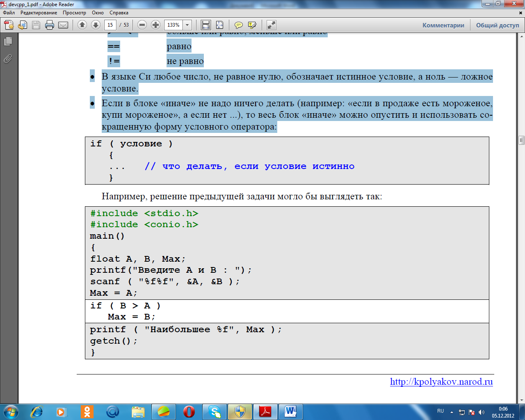Select the highlight text tool
Screen dimensions: 525x420
(x=252, y=25)
